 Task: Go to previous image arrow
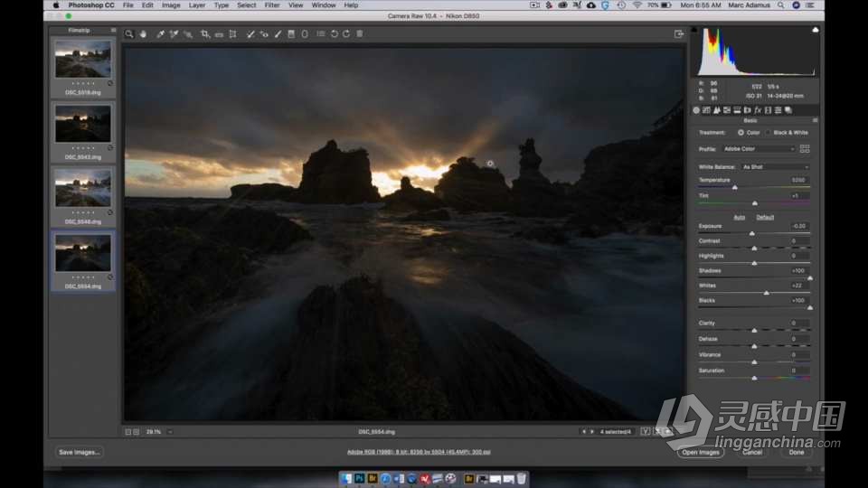(x=583, y=432)
